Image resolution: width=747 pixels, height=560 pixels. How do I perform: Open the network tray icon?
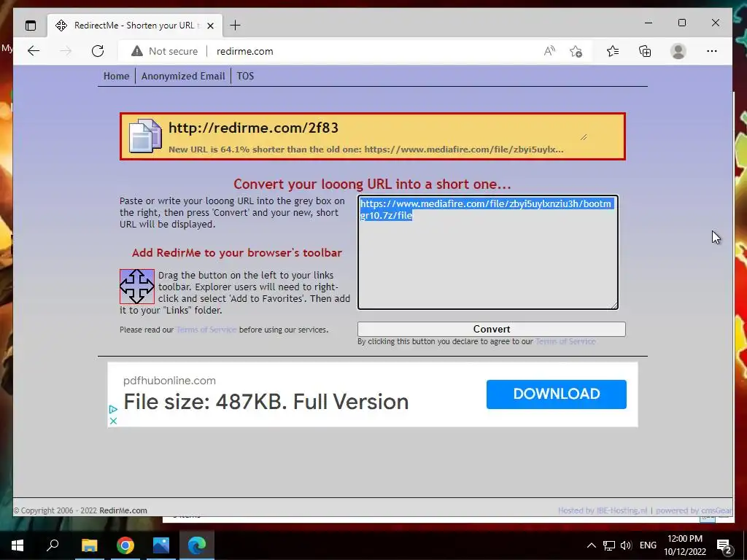pos(609,545)
